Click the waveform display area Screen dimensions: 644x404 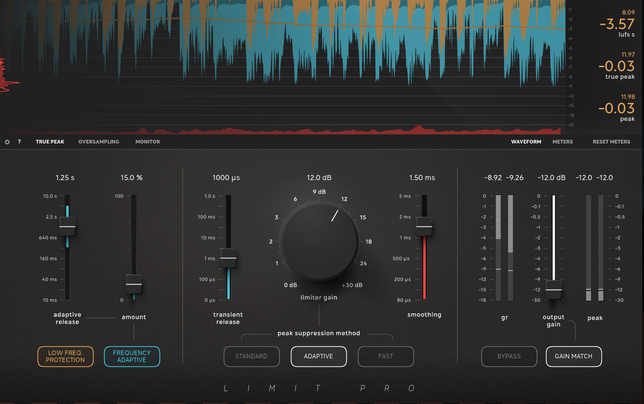point(283,67)
